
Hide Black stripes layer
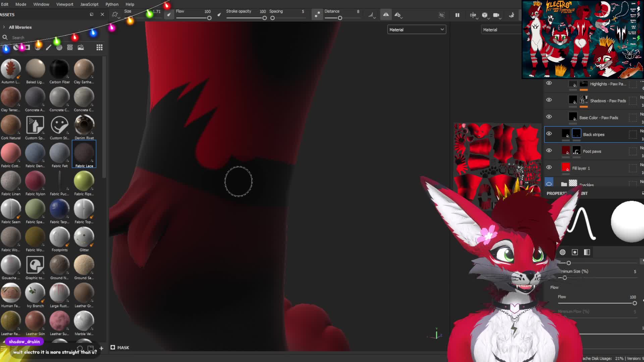[x=549, y=134]
